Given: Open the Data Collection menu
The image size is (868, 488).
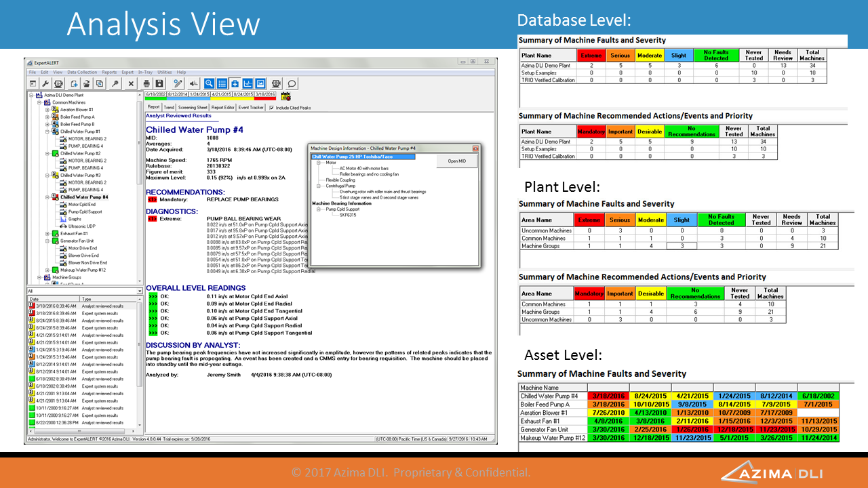Looking at the screenshot, I should [x=82, y=72].
